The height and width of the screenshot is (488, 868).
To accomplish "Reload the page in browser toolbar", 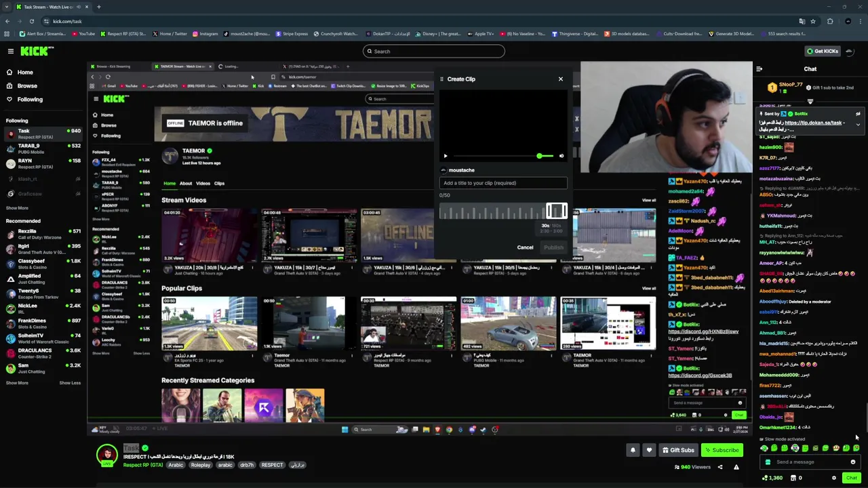I will (32, 21).
